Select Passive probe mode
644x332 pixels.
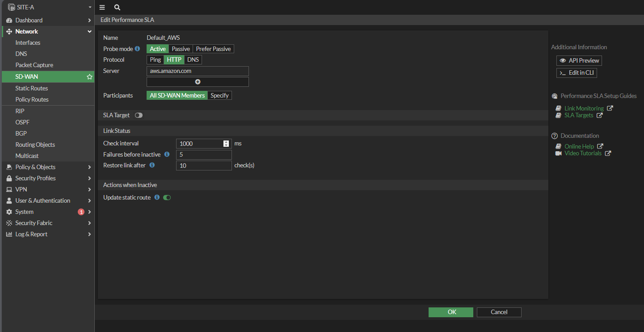181,49
